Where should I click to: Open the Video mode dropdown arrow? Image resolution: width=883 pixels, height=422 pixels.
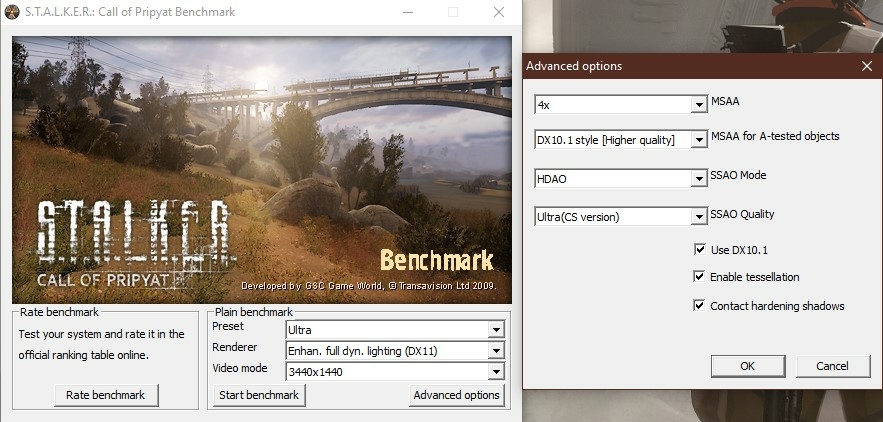496,371
